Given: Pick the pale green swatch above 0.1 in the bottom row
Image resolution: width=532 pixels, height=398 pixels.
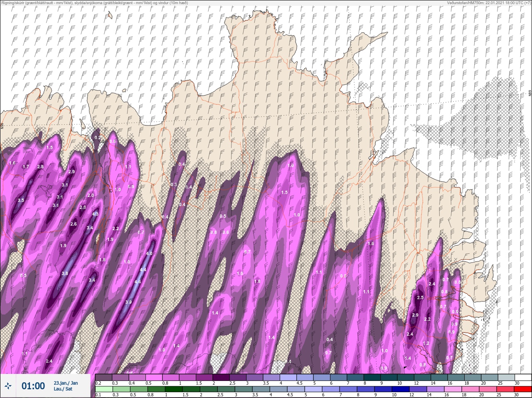Looking at the screenshot, I should (104, 389).
